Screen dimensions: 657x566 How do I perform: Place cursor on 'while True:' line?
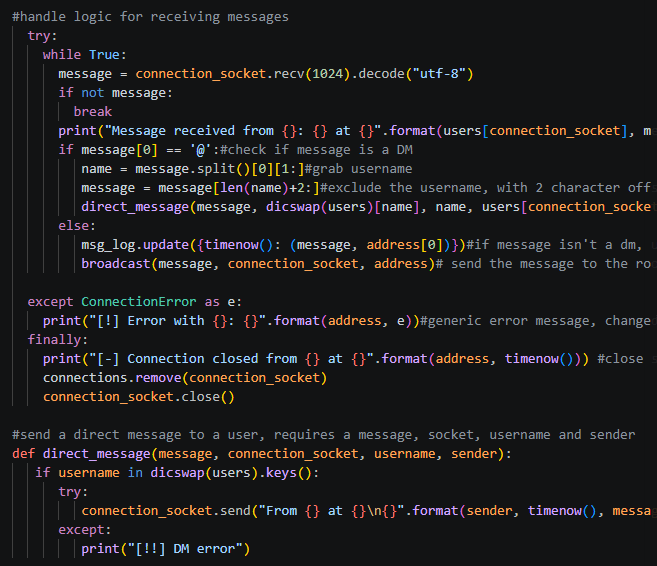click(85, 54)
